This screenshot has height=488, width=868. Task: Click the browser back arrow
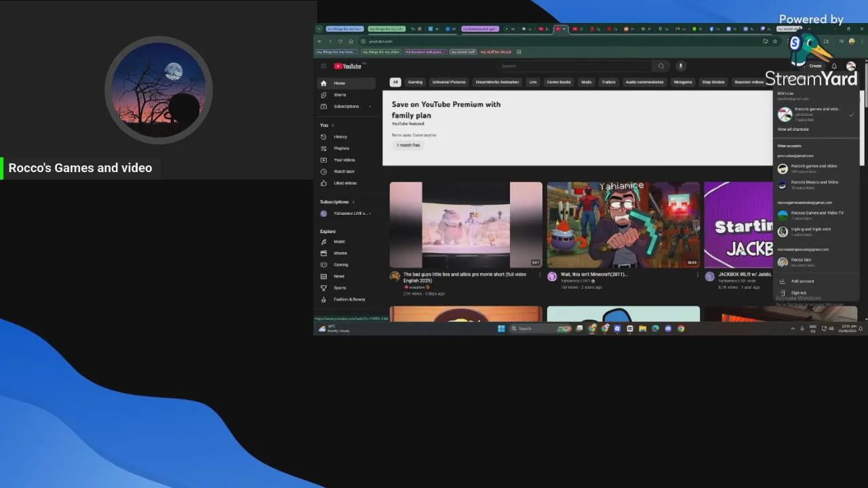tap(320, 41)
